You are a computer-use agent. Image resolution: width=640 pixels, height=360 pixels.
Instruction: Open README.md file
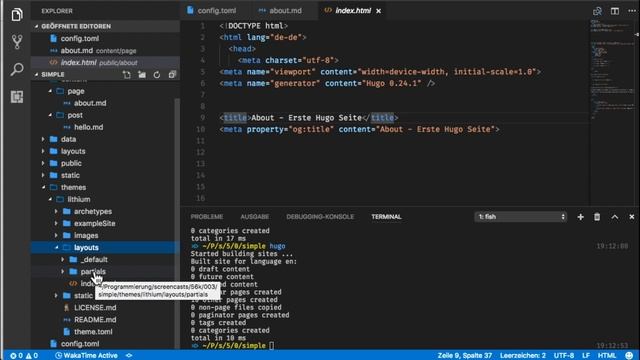tap(95, 320)
